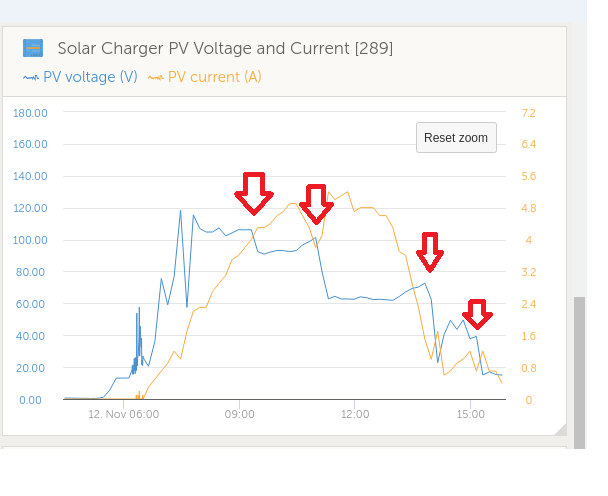Click the 180.00 voltage axis label
The height and width of the screenshot is (496, 608).
click(x=30, y=113)
